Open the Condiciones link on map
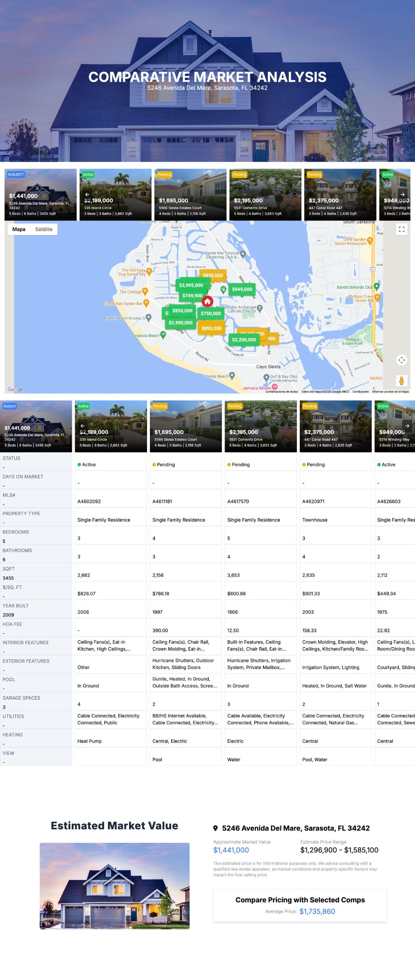Image resolution: width=415 pixels, height=980 pixels. coord(360,392)
